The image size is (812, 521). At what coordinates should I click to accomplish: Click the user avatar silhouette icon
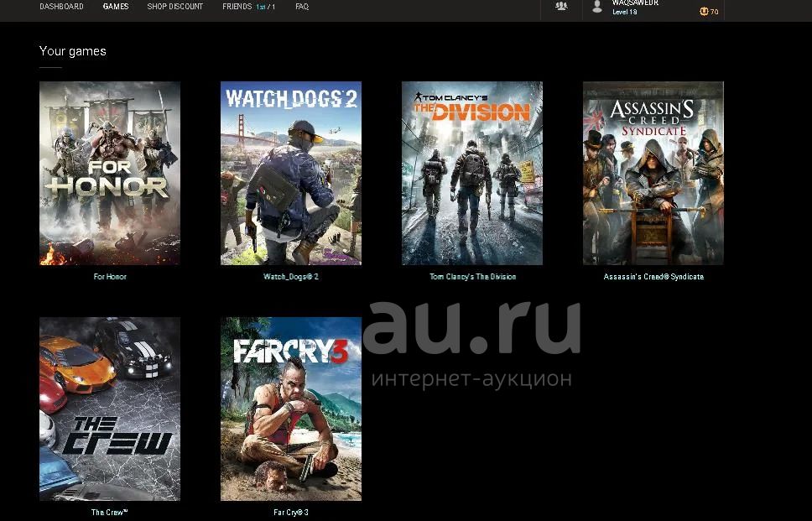pos(597,7)
